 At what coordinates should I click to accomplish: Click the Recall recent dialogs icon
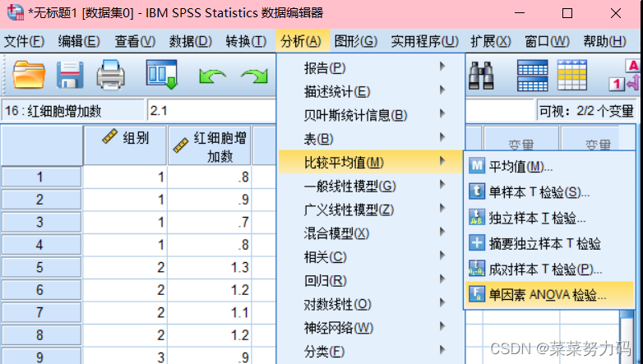coord(161,76)
